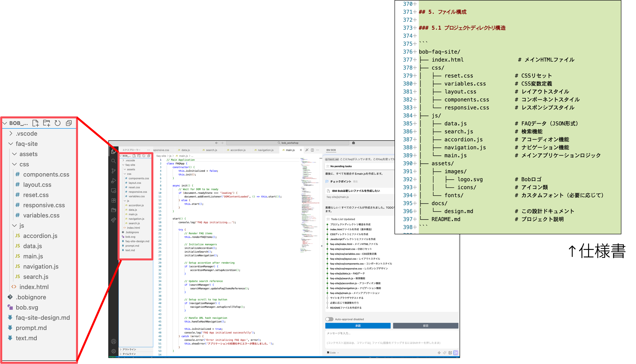
Task: Click the No pending tasks bar
Action: pyautogui.click(x=360, y=166)
